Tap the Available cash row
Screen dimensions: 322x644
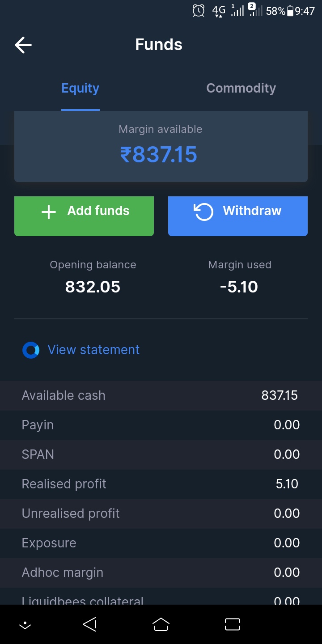[161, 395]
